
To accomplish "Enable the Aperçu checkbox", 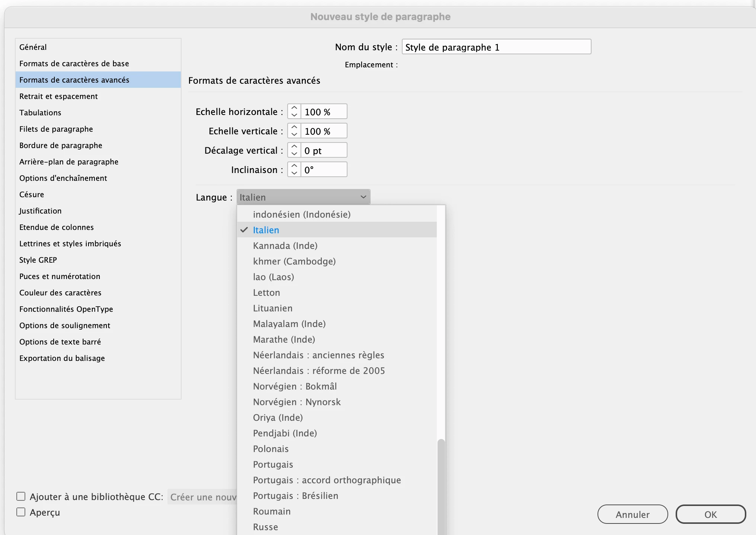I will (x=21, y=512).
